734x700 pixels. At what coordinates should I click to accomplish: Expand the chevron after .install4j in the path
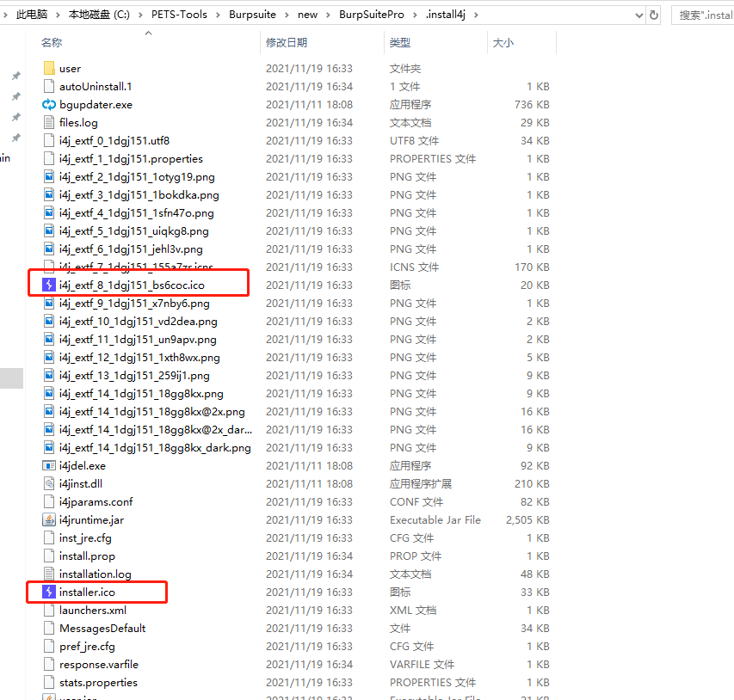coord(476,15)
